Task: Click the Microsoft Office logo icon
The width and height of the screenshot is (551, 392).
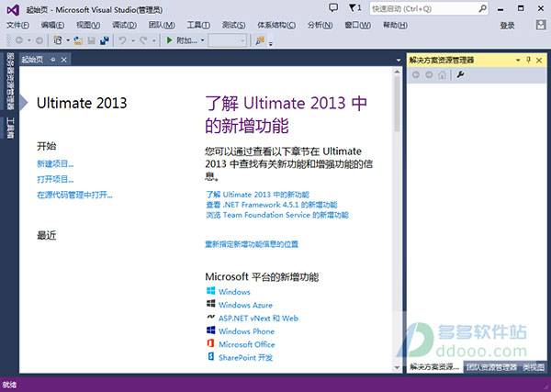Action: (x=211, y=343)
